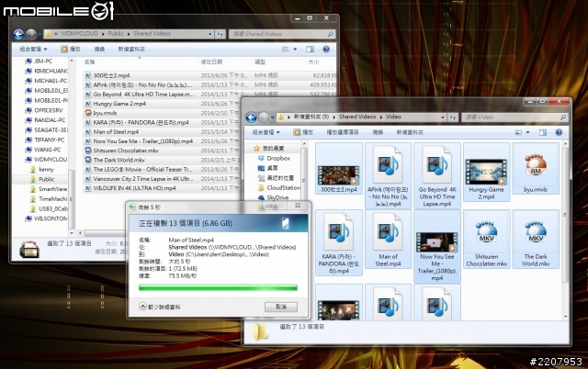
Task: Select Man of Steel.mp4 in file list
Action: (162, 131)
